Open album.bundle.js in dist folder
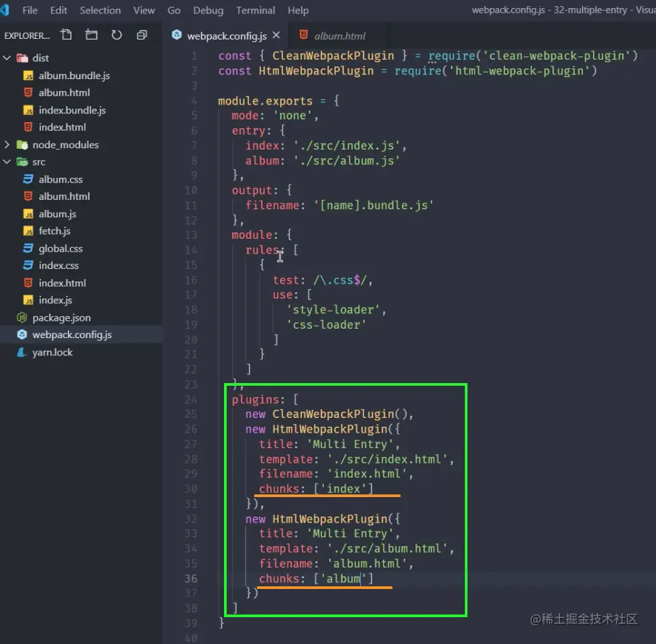Image resolution: width=656 pixels, height=644 pixels. [x=74, y=76]
